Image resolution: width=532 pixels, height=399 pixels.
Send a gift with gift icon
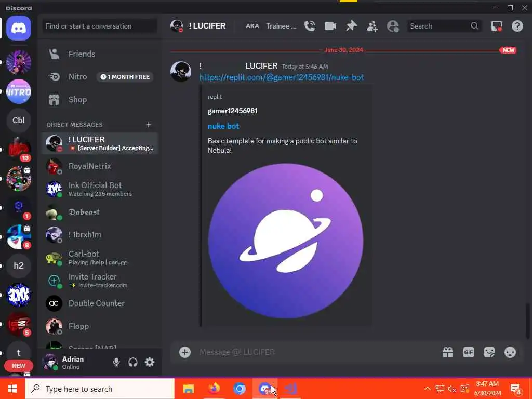click(x=447, y=352)
